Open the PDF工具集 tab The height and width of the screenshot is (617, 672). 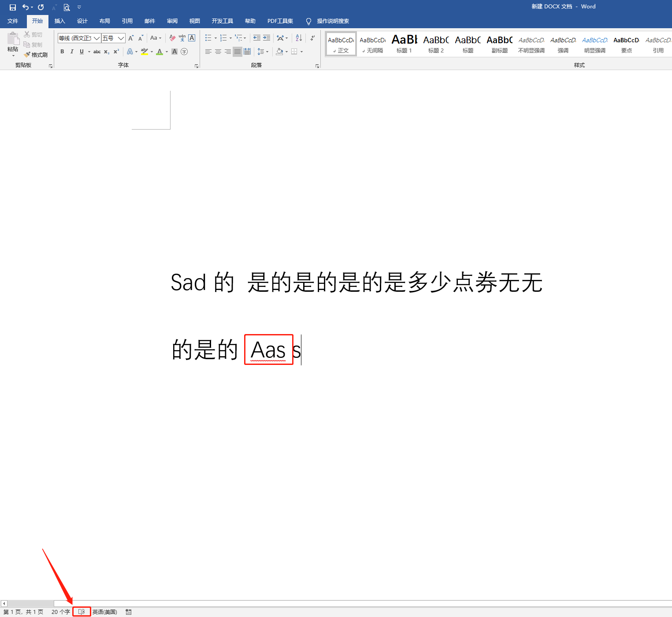tap(280, 21)
